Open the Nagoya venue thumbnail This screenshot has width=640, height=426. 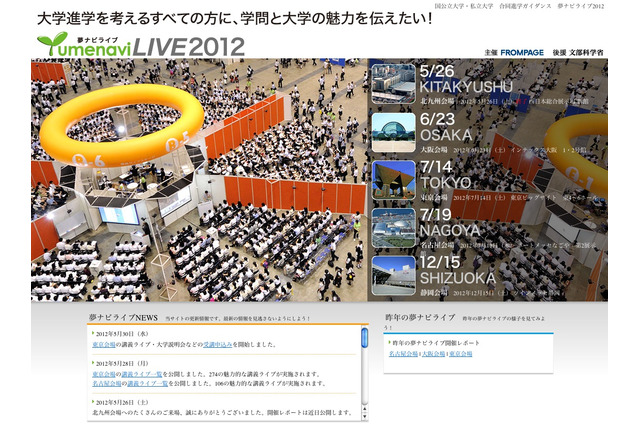pyautogui.click(x=393, y=228)
